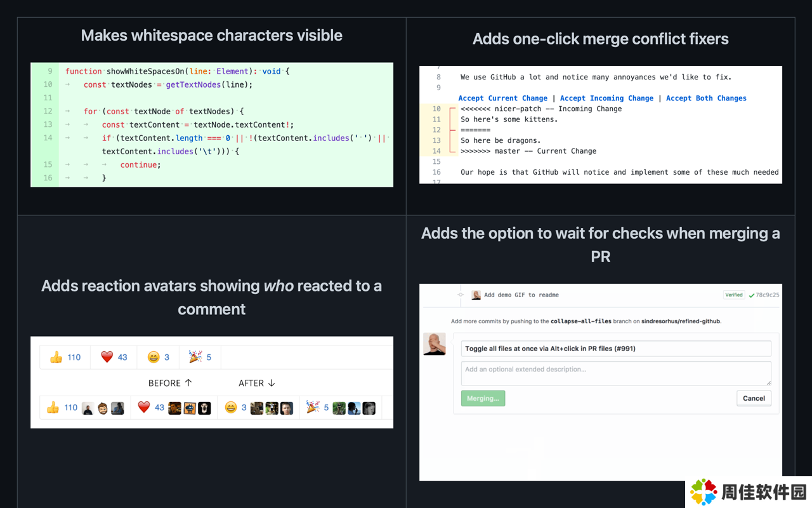
Task: Choose 'Accept Both Changes' option
Action: coord(706,98)
